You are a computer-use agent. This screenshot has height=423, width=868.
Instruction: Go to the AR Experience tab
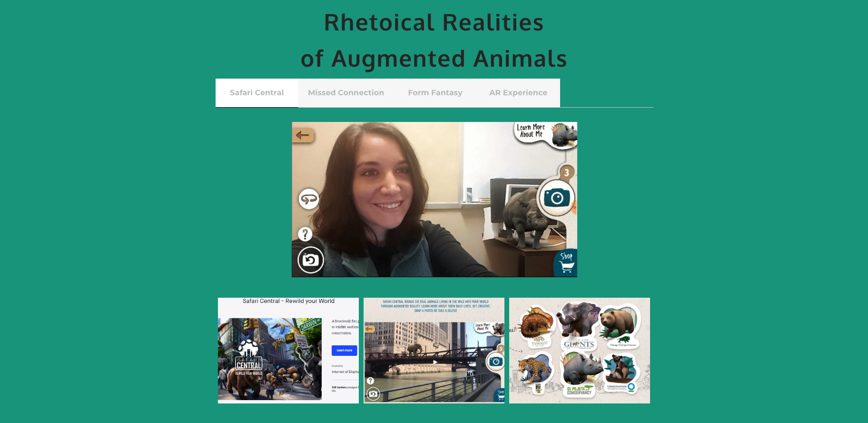[518, 93]
